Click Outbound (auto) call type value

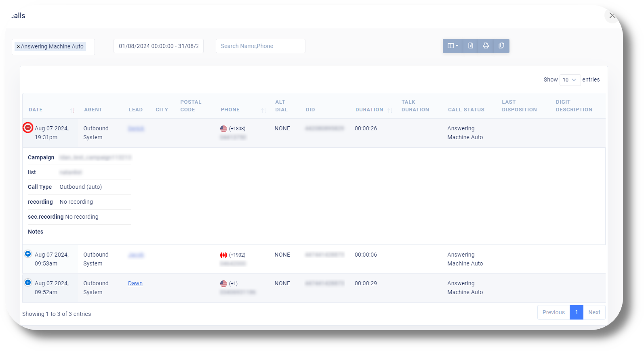click(81, 187)
